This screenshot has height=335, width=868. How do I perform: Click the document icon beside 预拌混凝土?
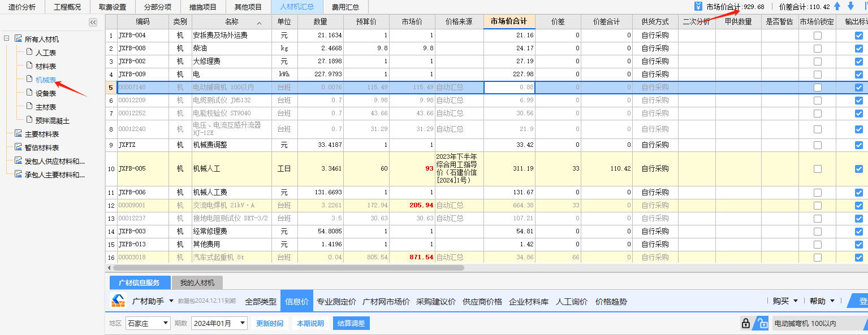coord(29,120)
